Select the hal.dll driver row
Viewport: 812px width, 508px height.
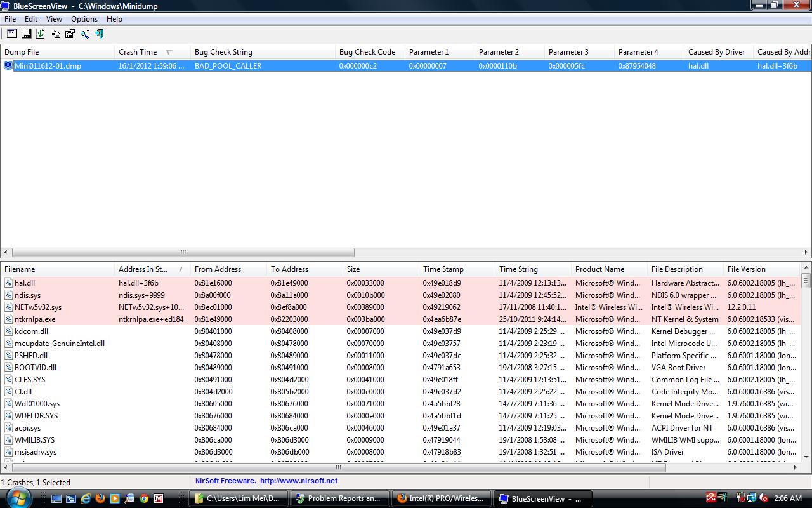pyautogui.click(x=400, y=283)
